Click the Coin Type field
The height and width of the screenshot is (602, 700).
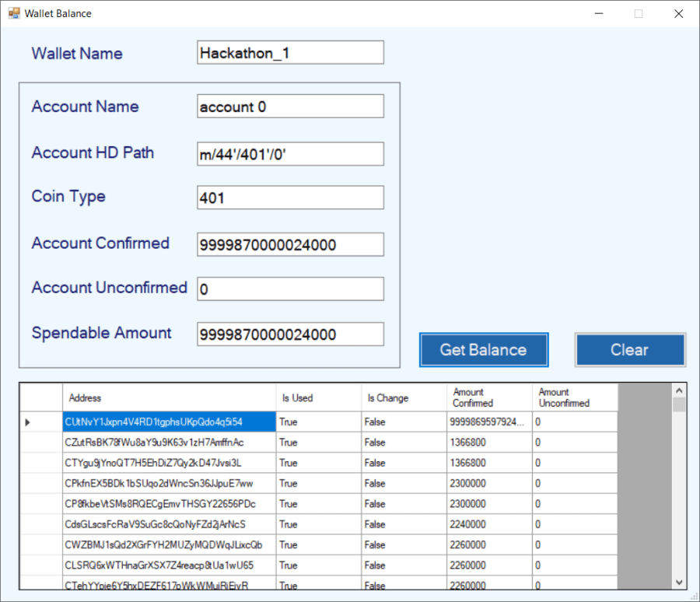pyautogui.click(x=289, y=198)
